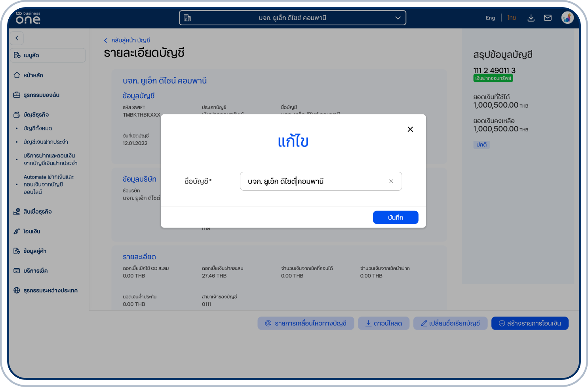The width and height of the screenshot is (588, 387).
Task: Collapse the sidebar with back chevron
Action: (x=17, y=38)
